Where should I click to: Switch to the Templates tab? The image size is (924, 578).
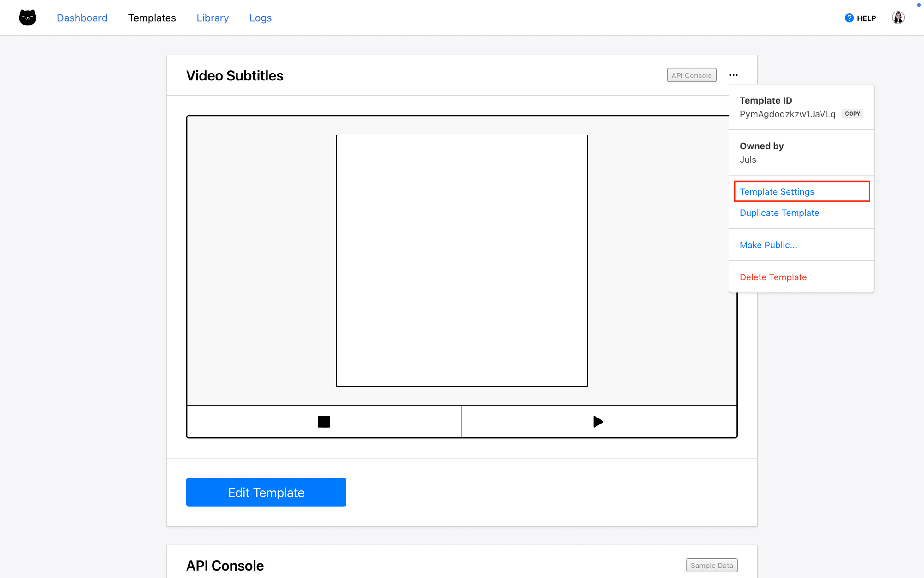click(152, 18)
